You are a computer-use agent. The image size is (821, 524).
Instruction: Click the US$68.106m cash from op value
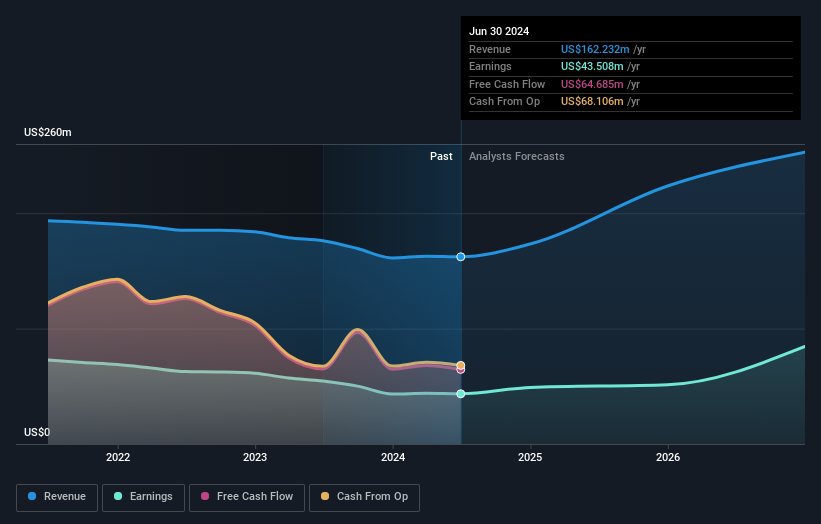(x=592, y=102)
